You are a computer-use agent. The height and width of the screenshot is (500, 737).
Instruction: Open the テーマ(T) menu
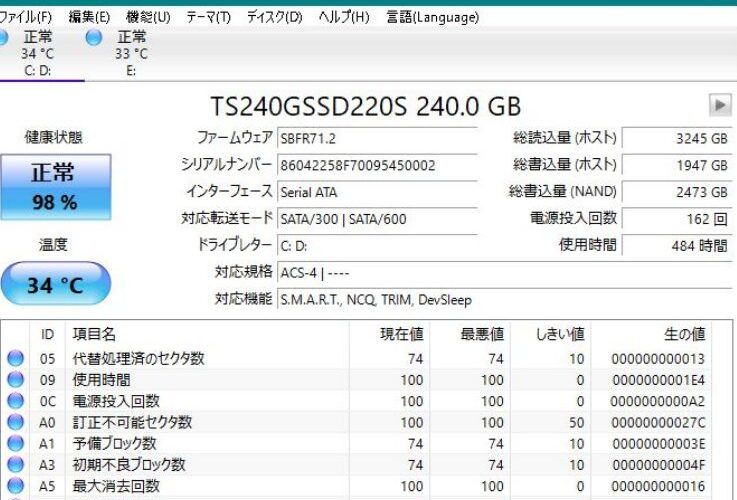208,17
